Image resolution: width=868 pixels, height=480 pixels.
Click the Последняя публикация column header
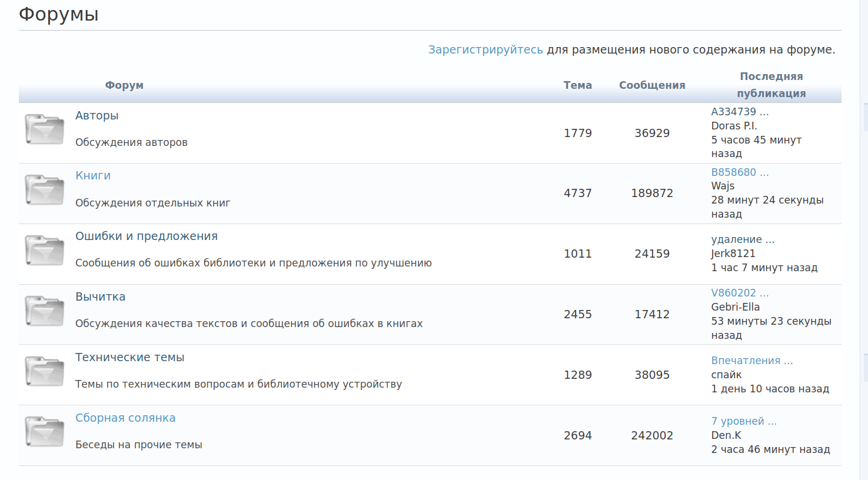(771, 85)
